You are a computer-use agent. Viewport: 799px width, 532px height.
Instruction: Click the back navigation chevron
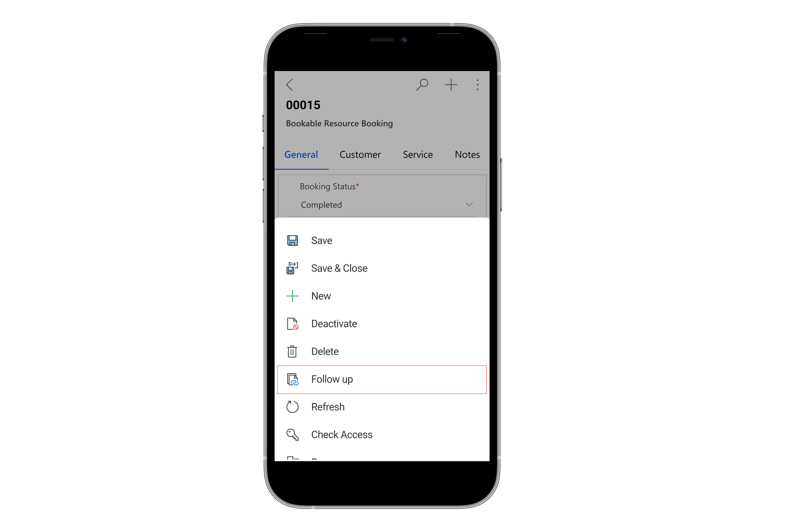click(289, 84)
